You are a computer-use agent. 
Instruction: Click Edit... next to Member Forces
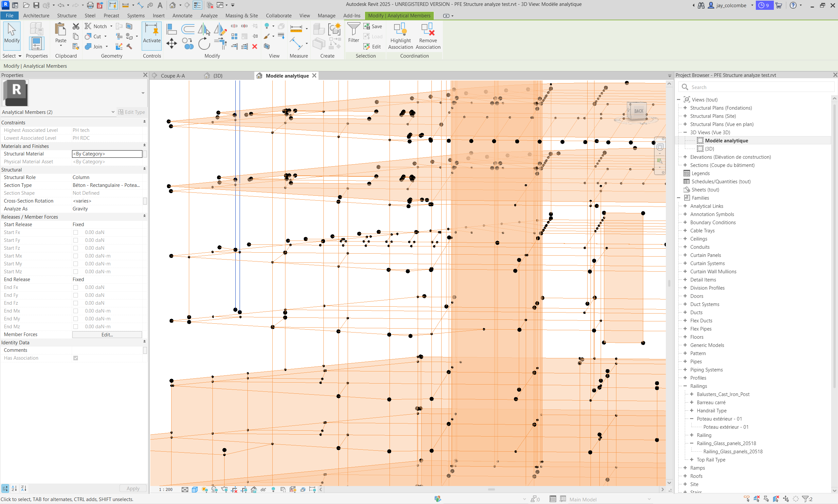107,334
